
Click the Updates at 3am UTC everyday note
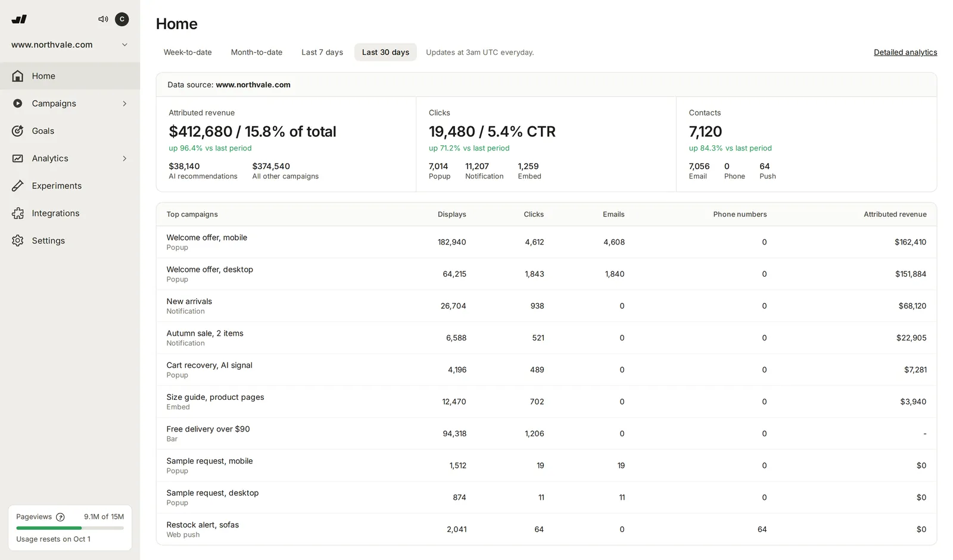tap(479, 52)
